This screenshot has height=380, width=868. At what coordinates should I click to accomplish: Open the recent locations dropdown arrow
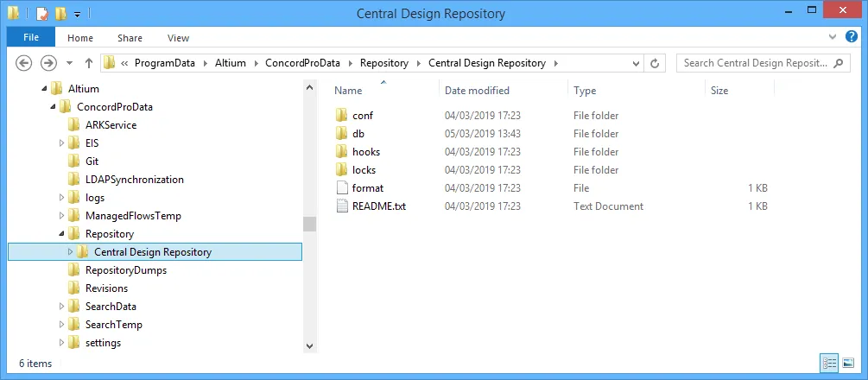coord(69,63)
